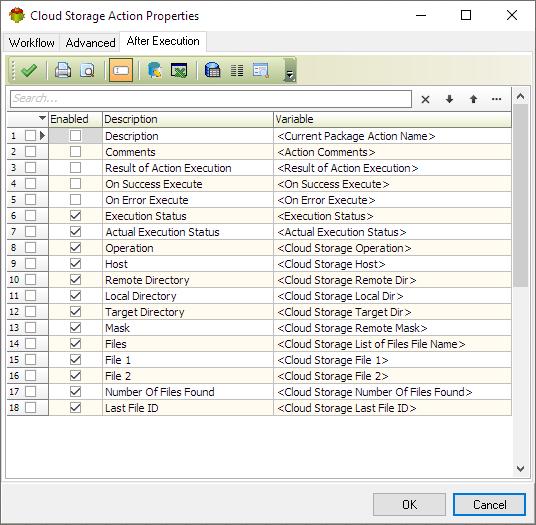Enable the On Error Execute checkbox
Viewport: 536px width, 525px height.
(x=75, y=200)
